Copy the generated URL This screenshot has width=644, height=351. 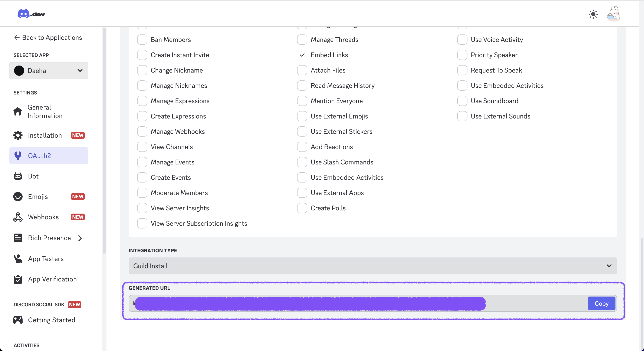(x=601, y=303)
